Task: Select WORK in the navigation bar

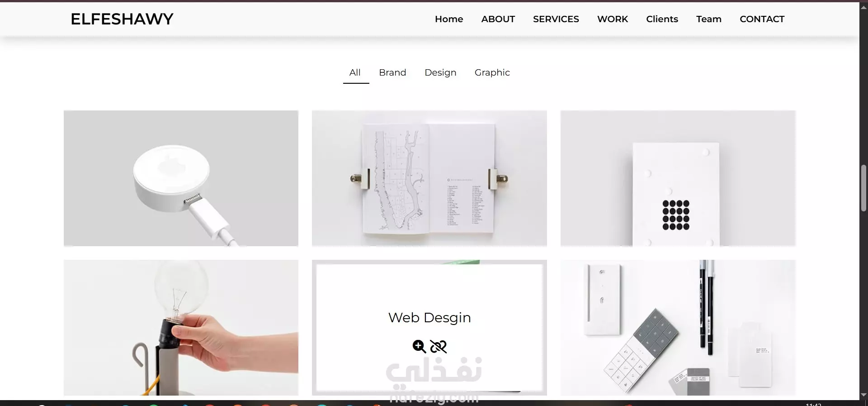Action: (x=613, y=19)
